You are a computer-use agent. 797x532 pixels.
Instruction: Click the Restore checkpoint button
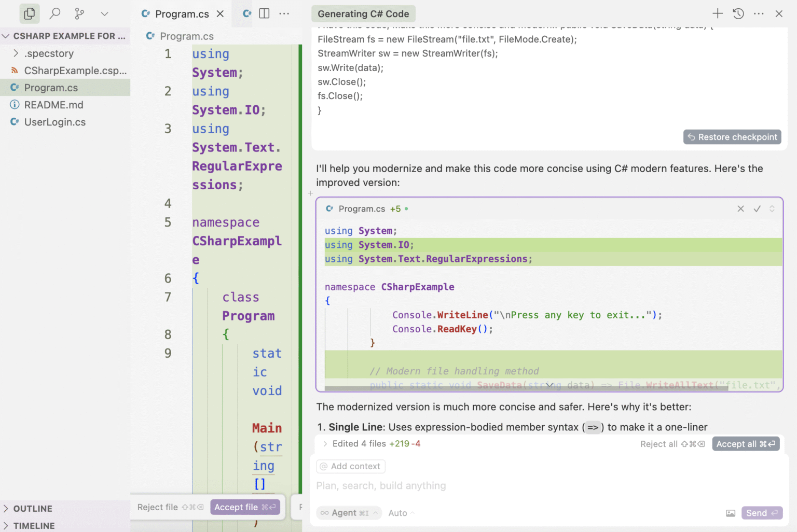click(732, 137)
